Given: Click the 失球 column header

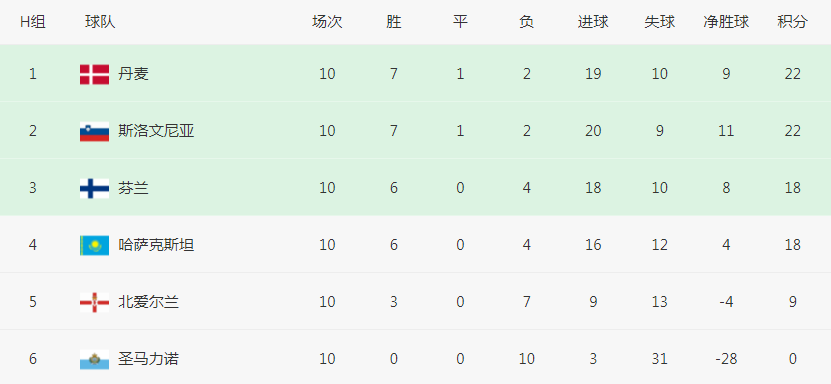Looking at the screenshot, I should pyautogui.click(x=659, y=22).
